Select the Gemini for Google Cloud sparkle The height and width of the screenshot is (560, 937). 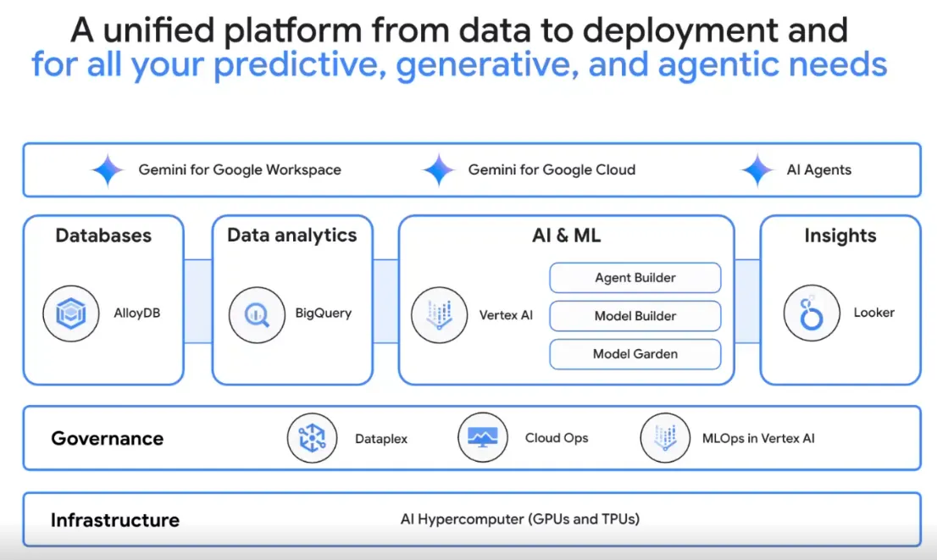point(438,169)
